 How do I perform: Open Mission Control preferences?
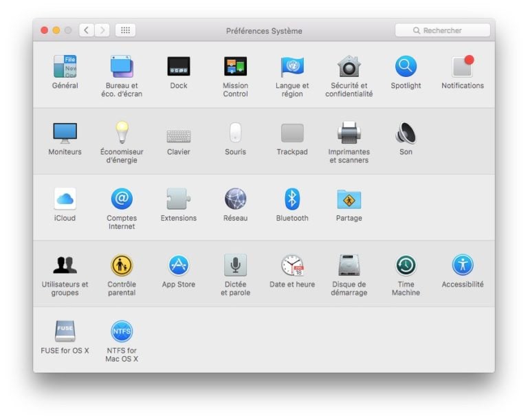[x=235, y=67]
